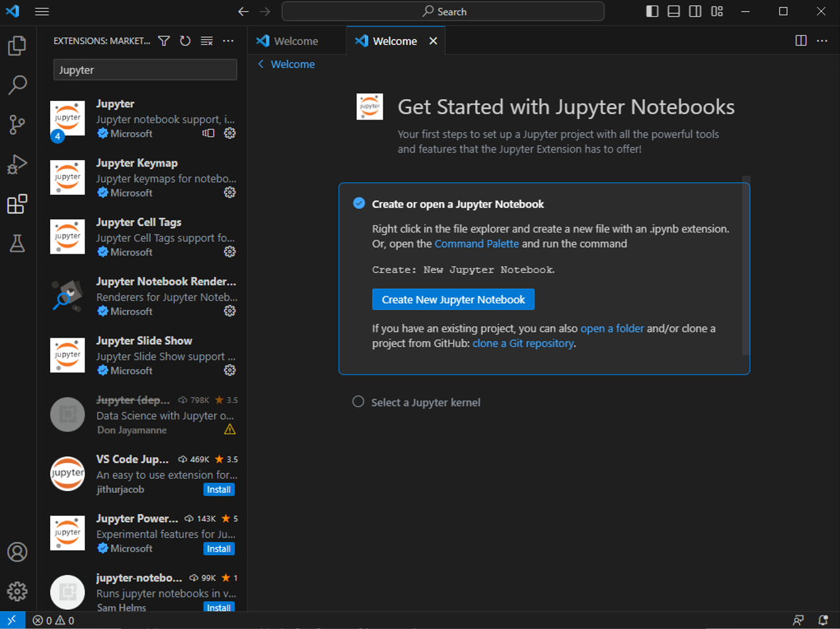Open Accounts icon in activity bar

(17, 552)
